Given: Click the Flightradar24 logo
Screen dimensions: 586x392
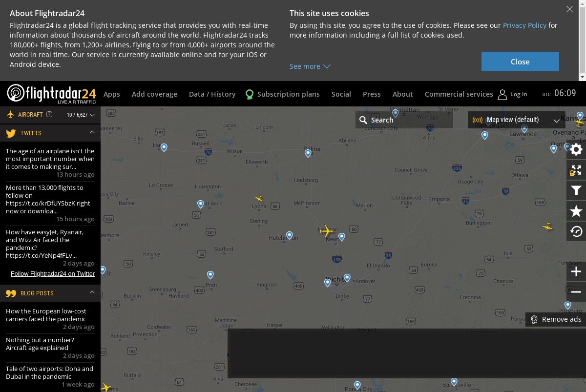Looking at the screenshot, I should [x=51, y=94].
